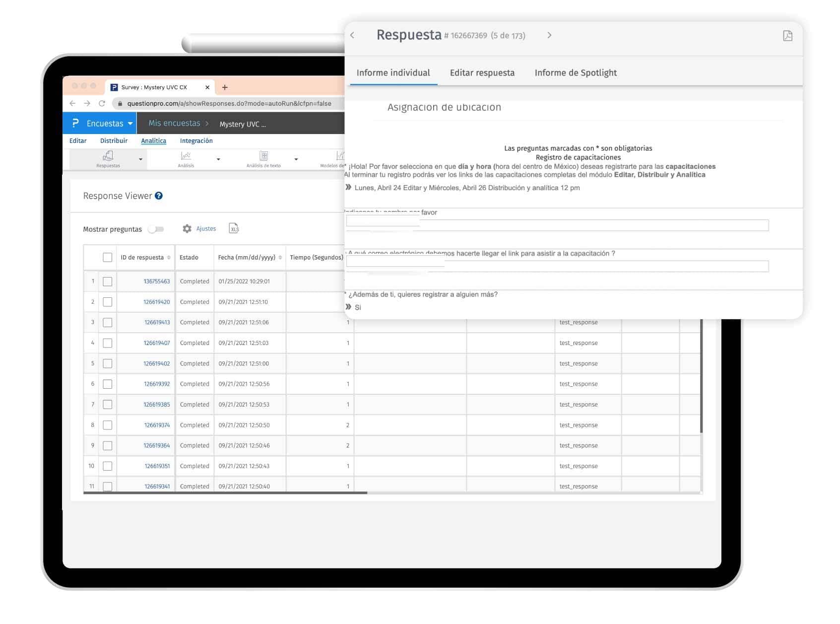Select checkbox for response 126619407
The image size is (840, 624).
pyautogui.click(x=107, y=343)
